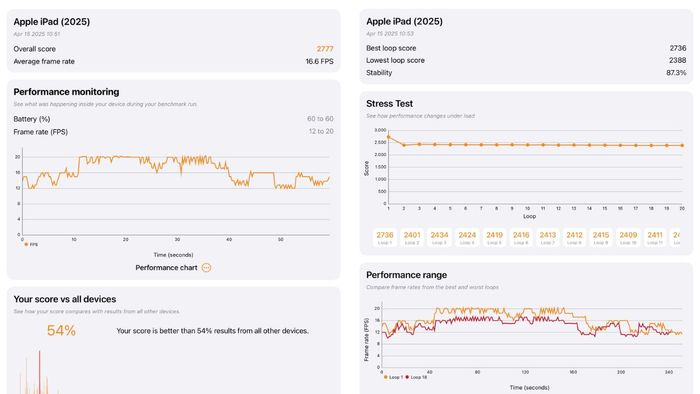Select the Stability 87.3% row
Image resolution: width=700 pixels, height=394 pixels.
(526, 73)
